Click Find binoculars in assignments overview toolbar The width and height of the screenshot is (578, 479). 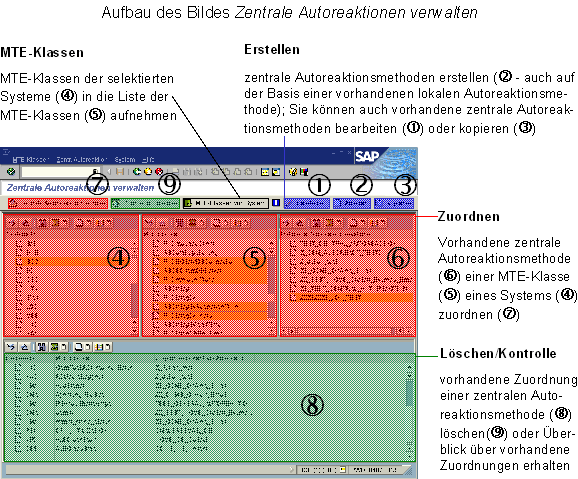pyautogui.click(x=42, y=347)
